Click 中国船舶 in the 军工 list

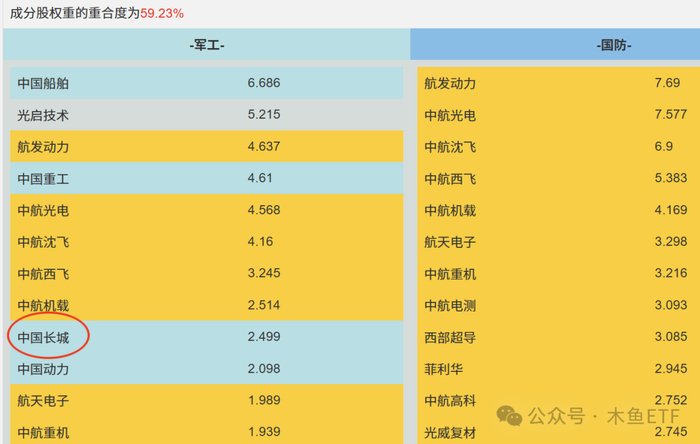point(43,83)
